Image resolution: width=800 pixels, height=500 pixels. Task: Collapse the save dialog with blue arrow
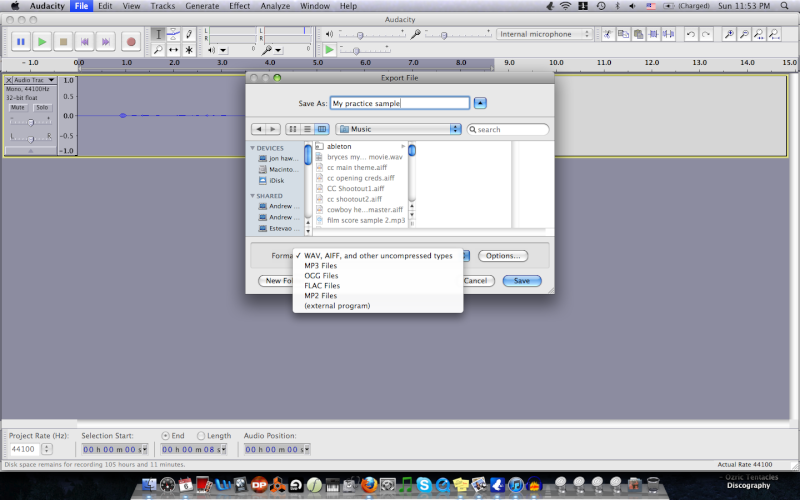point(480,103)
